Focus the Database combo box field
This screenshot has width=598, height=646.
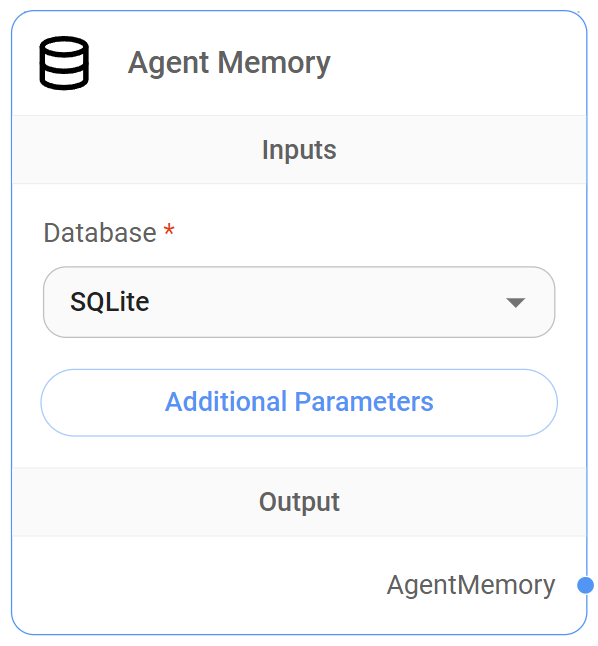coord(299,302)
